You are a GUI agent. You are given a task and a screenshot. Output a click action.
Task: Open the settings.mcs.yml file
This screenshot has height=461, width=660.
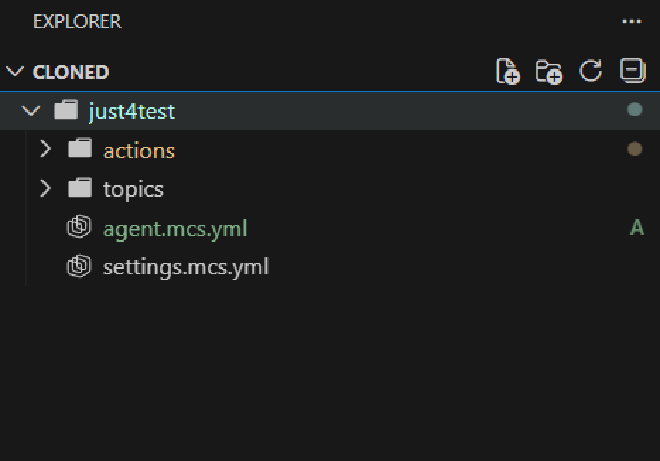pos(186,267)
